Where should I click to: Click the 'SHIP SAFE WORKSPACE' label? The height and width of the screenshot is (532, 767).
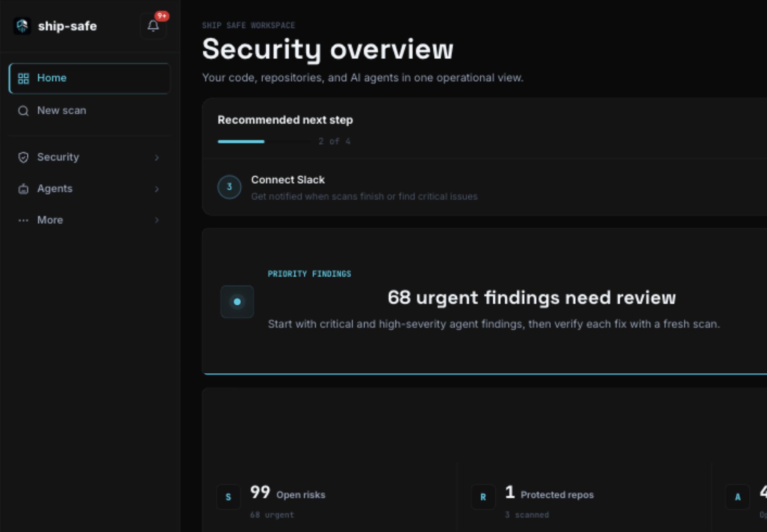[x=248, y=25]
